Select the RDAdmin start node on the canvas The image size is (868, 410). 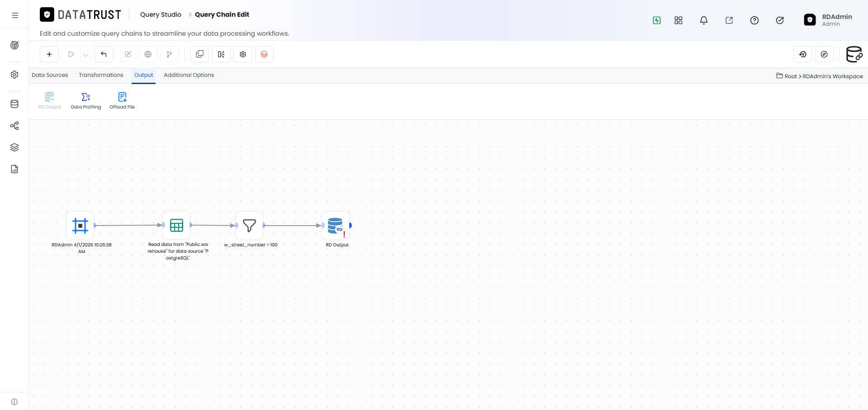80,225
